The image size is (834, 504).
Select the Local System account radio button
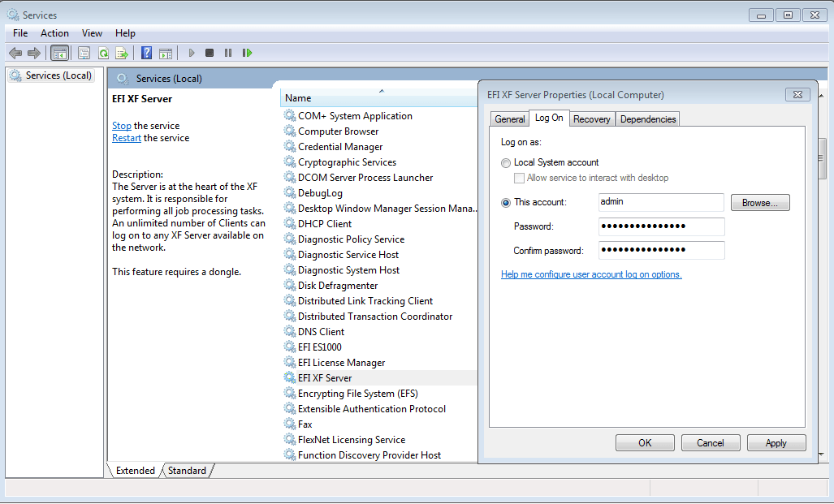[x=506, y=162]
